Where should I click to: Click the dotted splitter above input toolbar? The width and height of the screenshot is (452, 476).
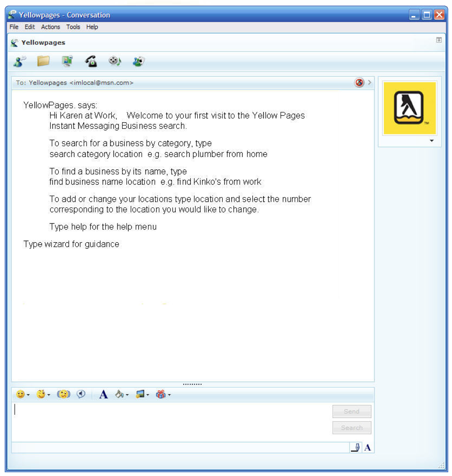(x=192, y=384)
